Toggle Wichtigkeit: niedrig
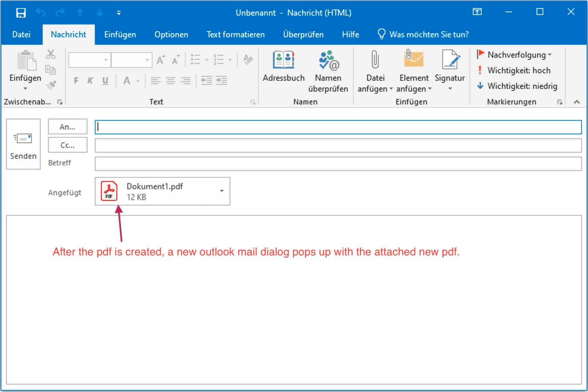The width and height of the screenshot is (588, 392). (x=517, y=86)
